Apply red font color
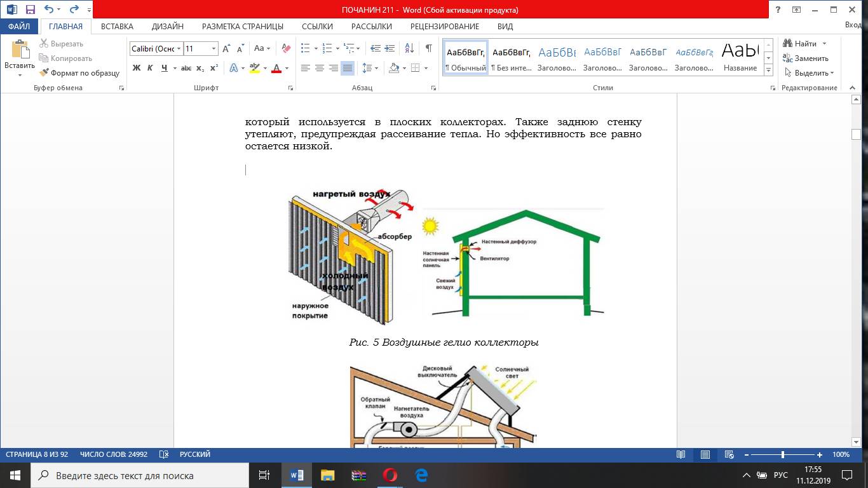 point(276,68)
